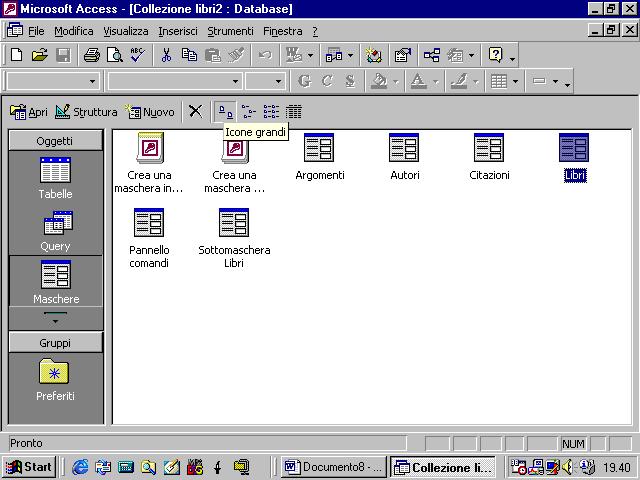640x480 pixels.
Task: Open the Finestra menu
Action: coord(282,31)
